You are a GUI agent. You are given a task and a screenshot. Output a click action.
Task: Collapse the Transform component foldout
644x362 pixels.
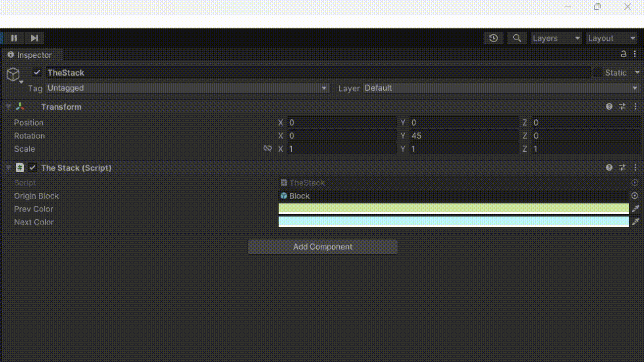(x=9, y=107)
